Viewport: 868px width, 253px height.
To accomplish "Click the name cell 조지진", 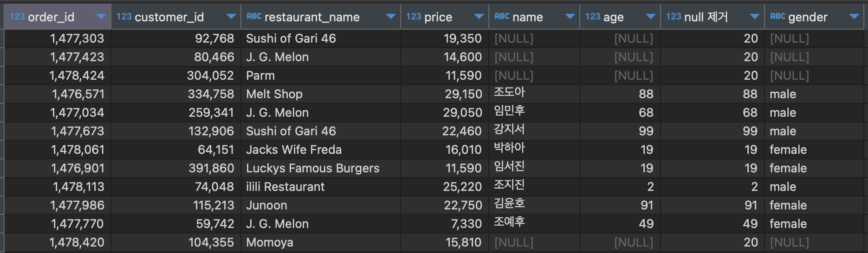I will [534, 187].
